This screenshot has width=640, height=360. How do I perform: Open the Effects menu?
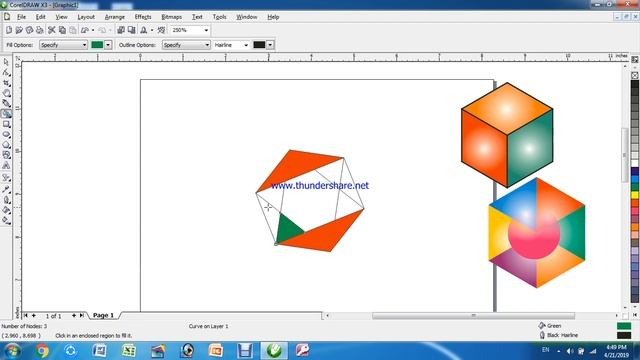[143, 17]
